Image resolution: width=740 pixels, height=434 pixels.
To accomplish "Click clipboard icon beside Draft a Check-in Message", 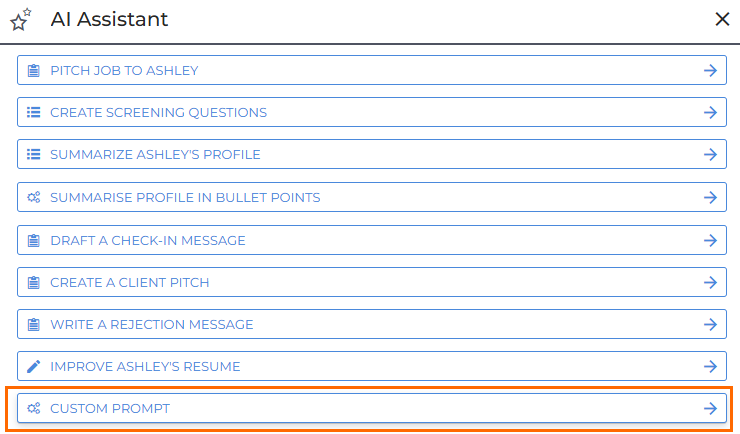I will 34,240.
